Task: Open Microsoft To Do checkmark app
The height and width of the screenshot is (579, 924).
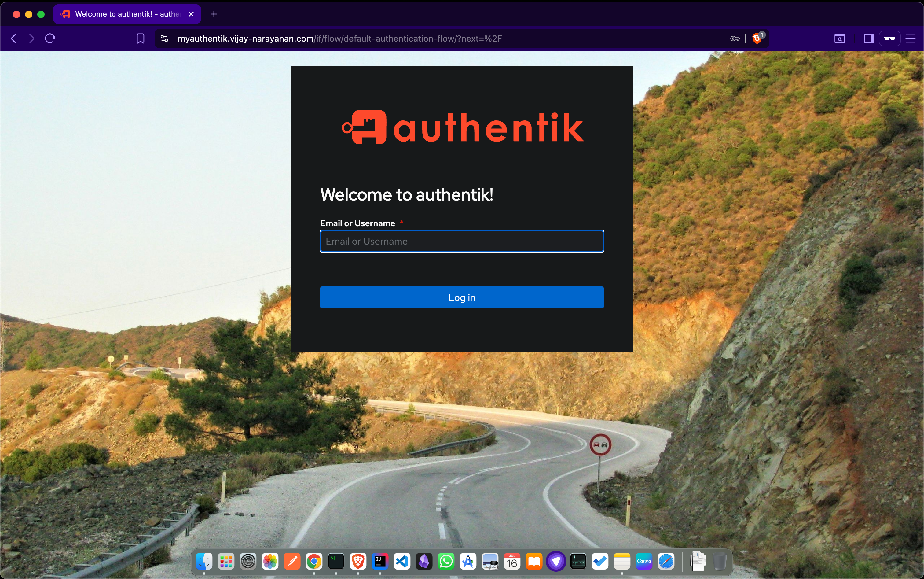Action: (600, 561)
